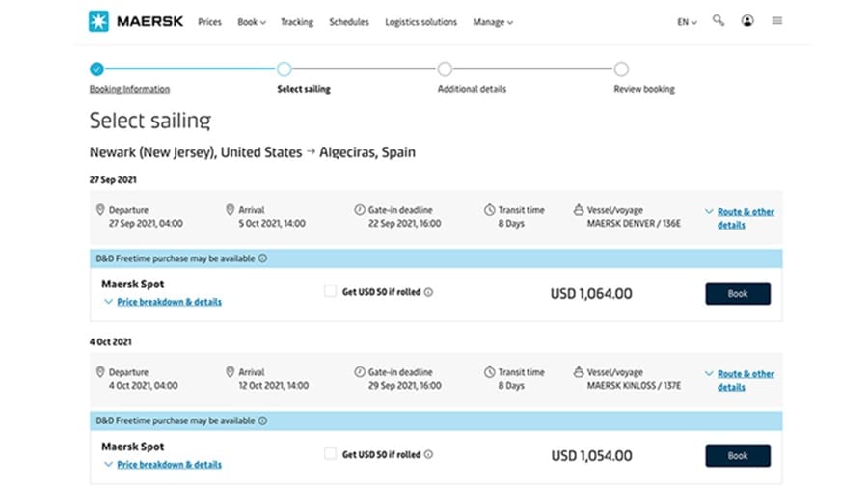Expand Price breakdown & details for USD 1,064.00
868x488 pixels.
point(169,302)
